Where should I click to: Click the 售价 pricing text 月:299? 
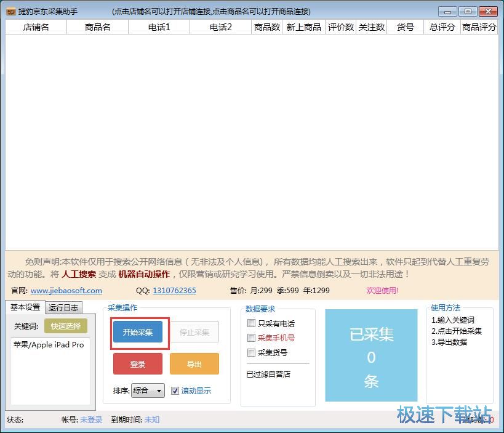pyautogui.click(x=261, y=291)
